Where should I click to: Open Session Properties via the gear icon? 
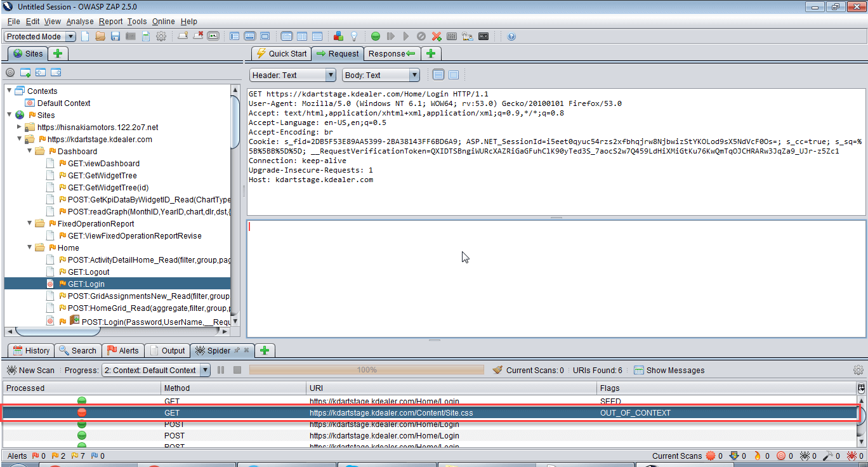(161, 36)
